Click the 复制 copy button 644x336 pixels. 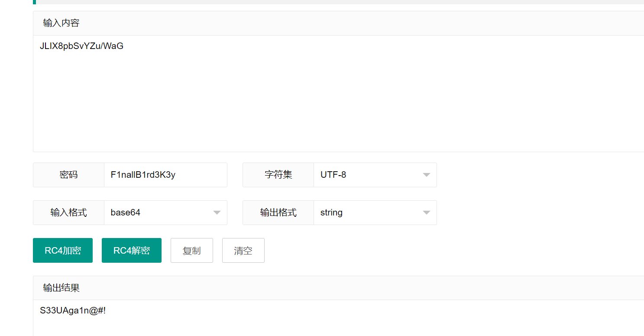pyautogui.click(x=191, y=251)
